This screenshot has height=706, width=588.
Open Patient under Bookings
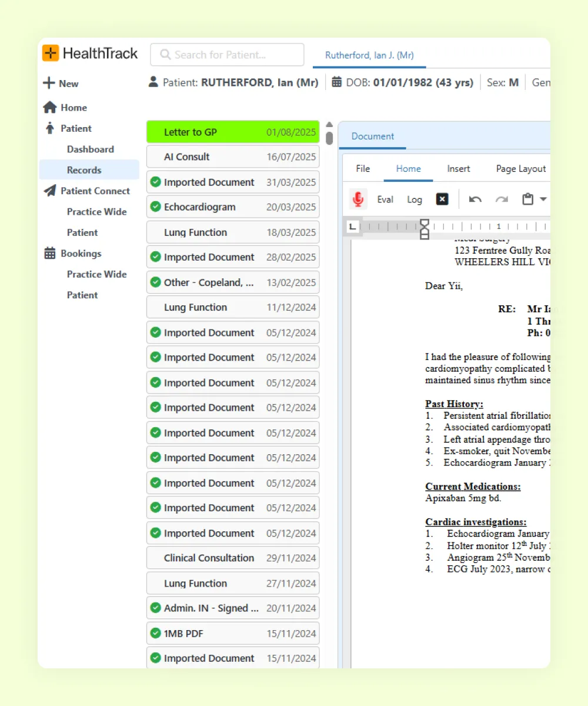(82, 295)
